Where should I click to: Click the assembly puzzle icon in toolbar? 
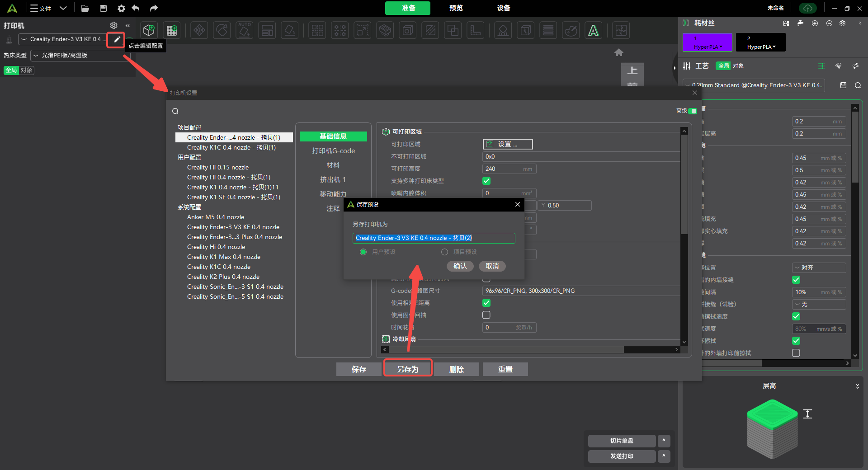621,30
